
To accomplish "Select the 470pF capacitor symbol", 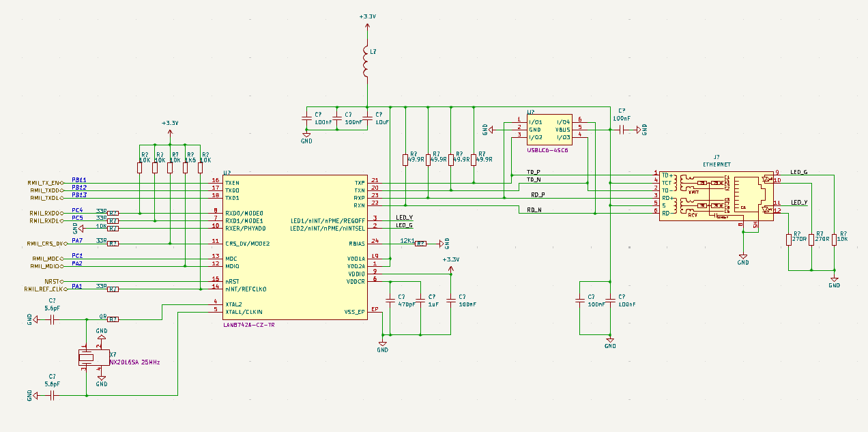I will pyautogui.click(x=390, y=300).
